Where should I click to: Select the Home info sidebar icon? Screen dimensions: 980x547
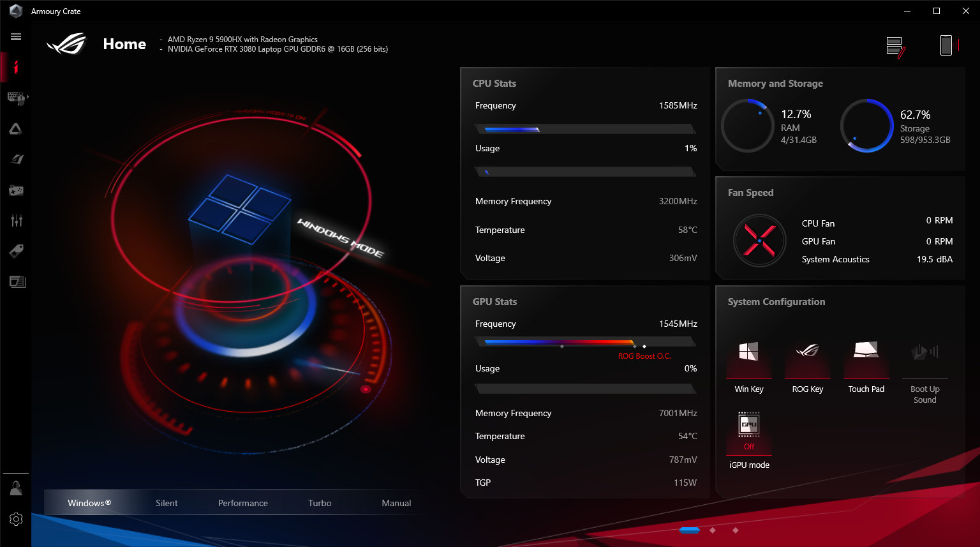(x=16, y=67)
